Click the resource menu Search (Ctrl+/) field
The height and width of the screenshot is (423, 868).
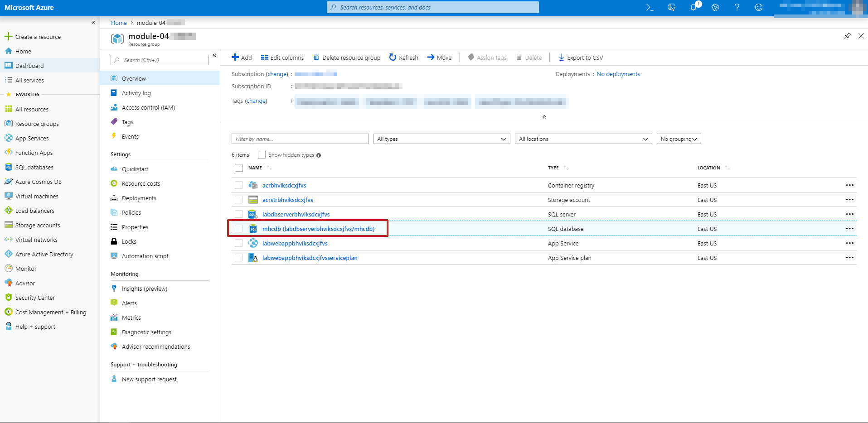pyautogui.click(x=160, y=60)
